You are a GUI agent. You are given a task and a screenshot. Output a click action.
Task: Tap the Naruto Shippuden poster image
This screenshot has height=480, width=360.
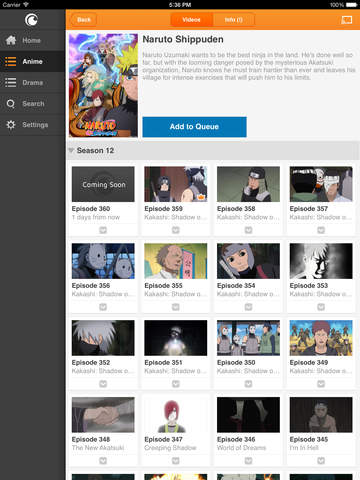coord(103,85)
